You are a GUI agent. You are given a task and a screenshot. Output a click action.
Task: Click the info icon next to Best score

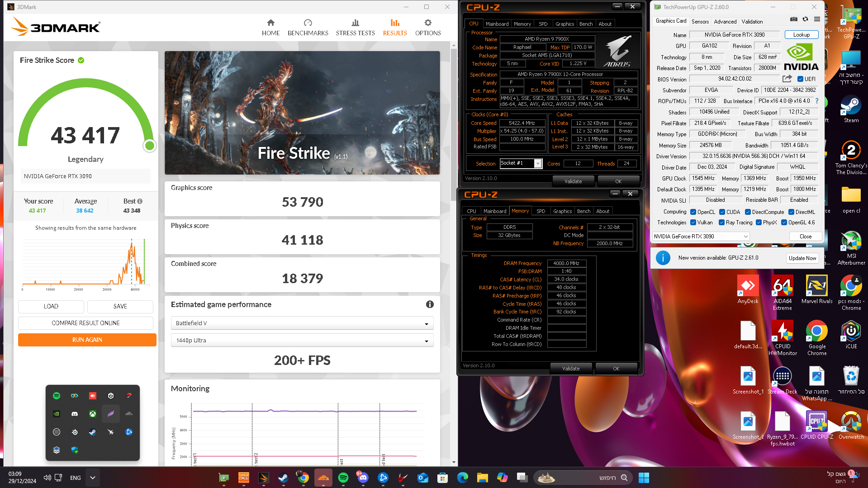(x=140, y=201)
